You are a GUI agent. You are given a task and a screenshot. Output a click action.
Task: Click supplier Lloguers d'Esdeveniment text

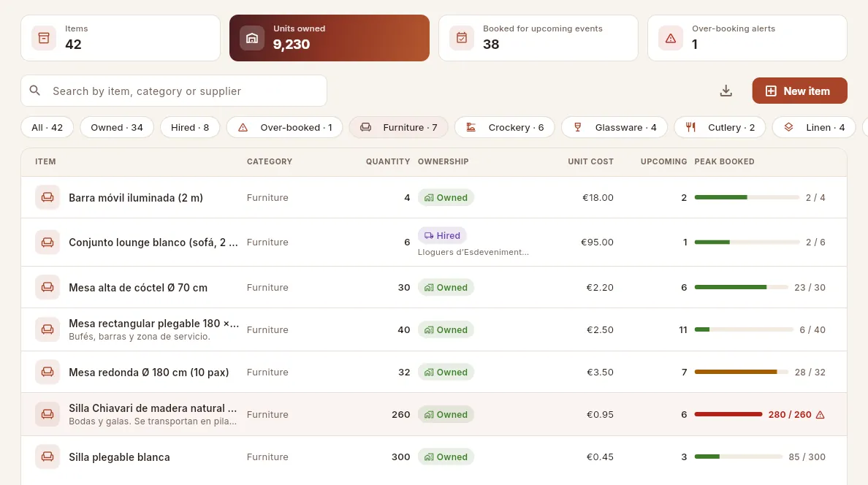point(473,252)
